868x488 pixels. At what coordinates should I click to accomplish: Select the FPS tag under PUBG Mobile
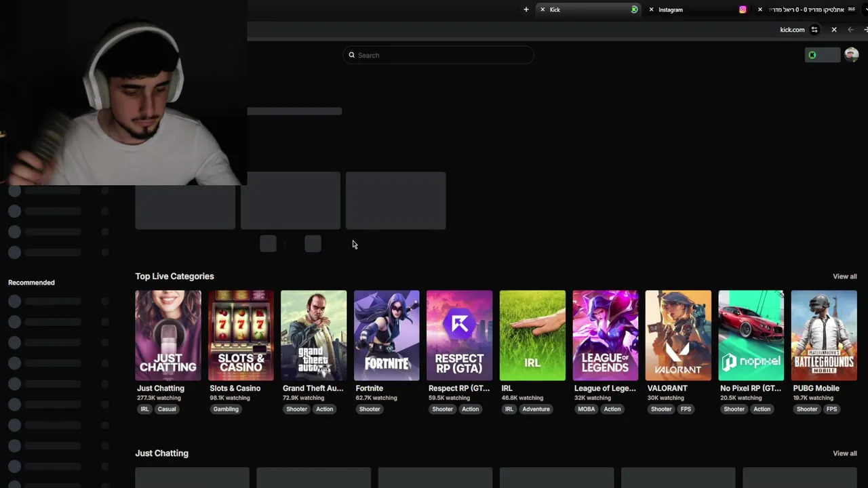[832, 409]
